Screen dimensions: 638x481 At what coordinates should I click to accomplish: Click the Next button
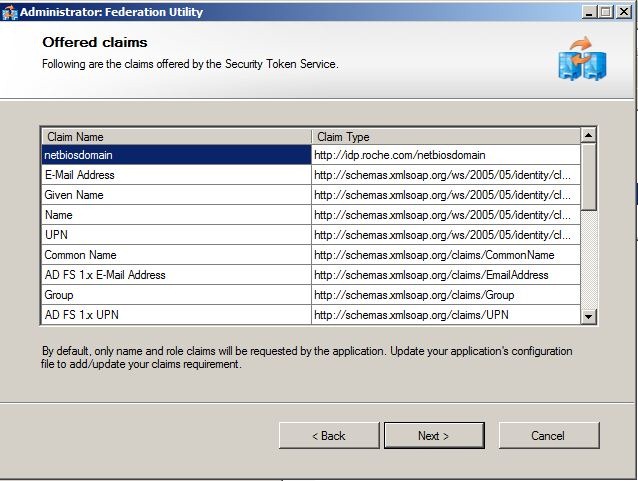[x=433, y=435]
